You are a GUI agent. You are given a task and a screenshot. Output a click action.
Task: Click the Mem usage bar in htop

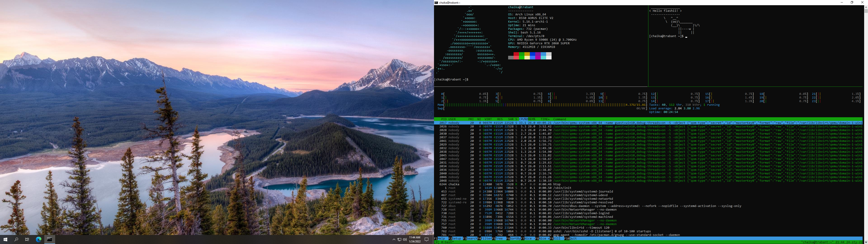coord(542,105)
